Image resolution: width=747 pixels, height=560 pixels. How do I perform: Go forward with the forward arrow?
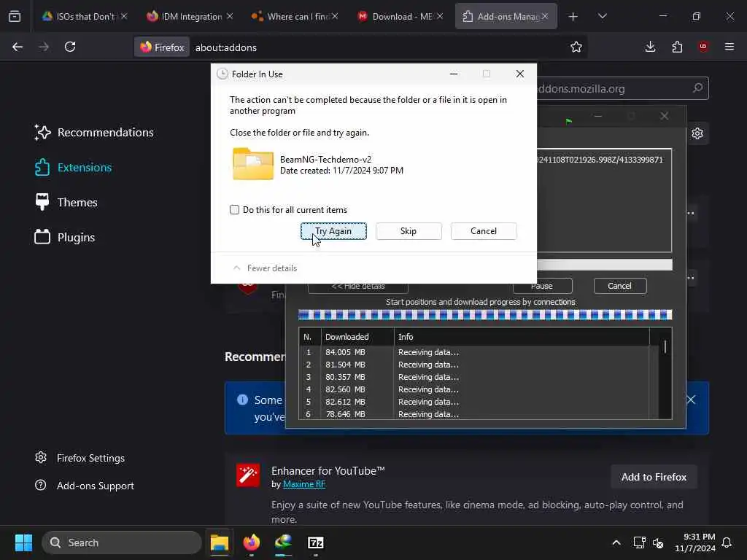(43, 47)
